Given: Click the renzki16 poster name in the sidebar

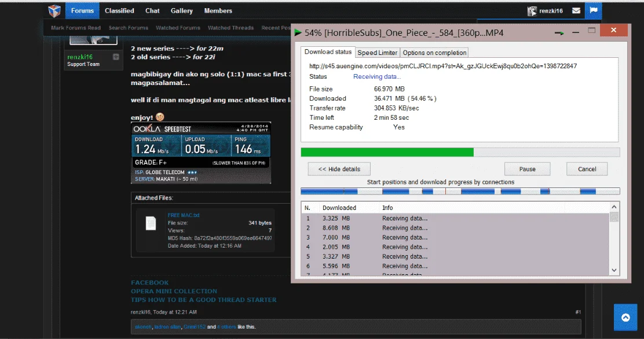Looking at the screenshot, I should point(80,57).
